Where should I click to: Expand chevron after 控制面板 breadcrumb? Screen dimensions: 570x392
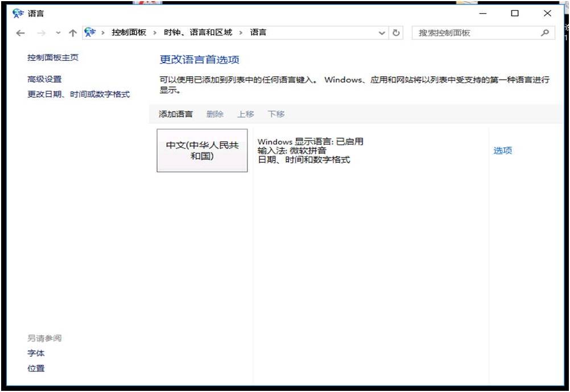pyautogui.click(x=155, y=32)
